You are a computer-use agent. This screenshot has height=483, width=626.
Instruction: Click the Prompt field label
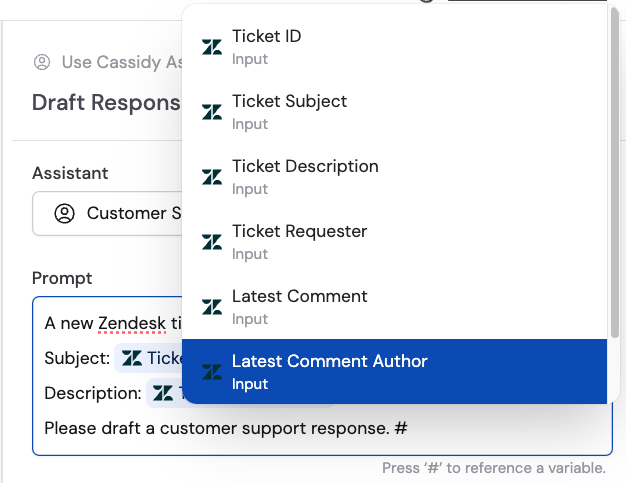(x=62, y=278)
